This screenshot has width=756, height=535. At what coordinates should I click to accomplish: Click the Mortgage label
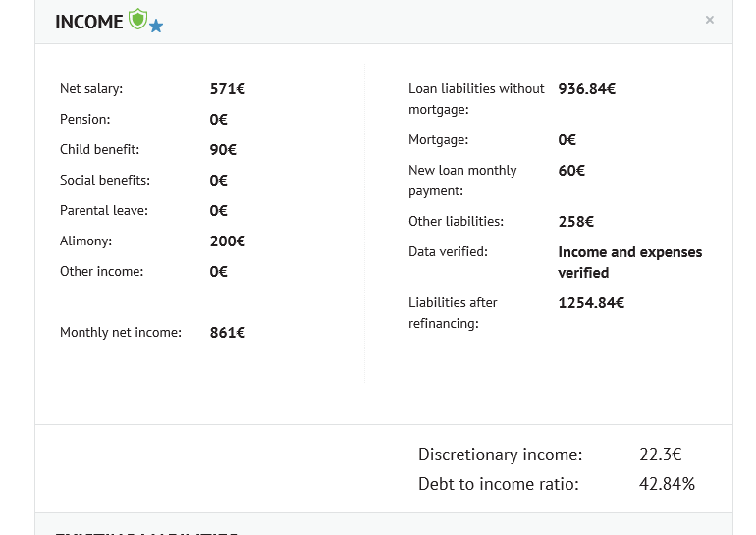click(438, 140)
